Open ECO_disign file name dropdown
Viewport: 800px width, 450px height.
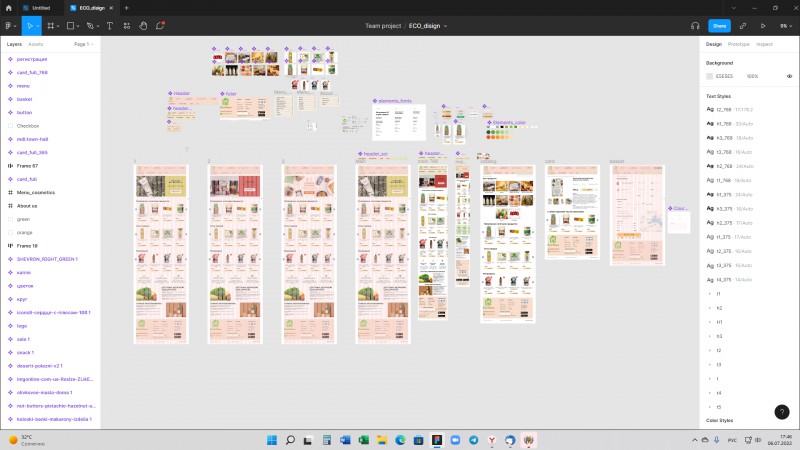click(x=445, y=26)
